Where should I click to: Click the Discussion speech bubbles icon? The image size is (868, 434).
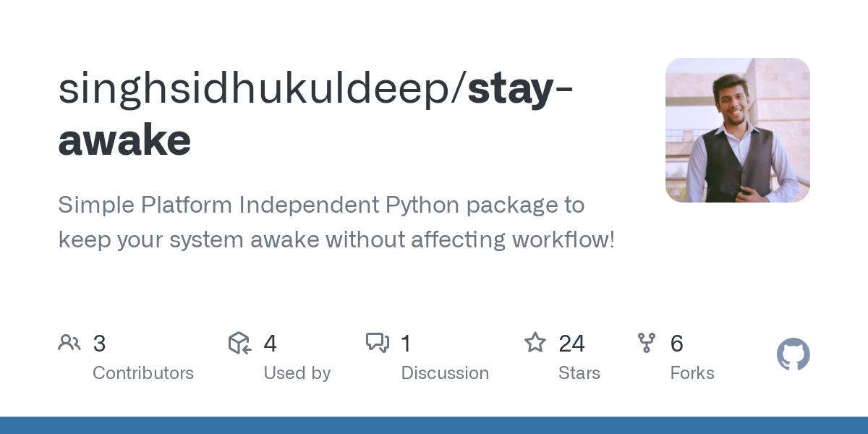coord(378,343)
